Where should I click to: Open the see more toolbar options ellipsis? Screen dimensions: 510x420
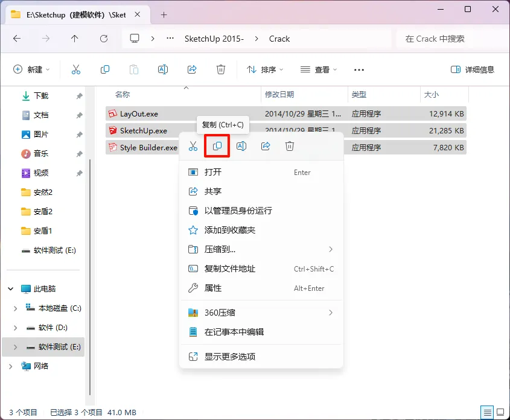tap(359, 69)
